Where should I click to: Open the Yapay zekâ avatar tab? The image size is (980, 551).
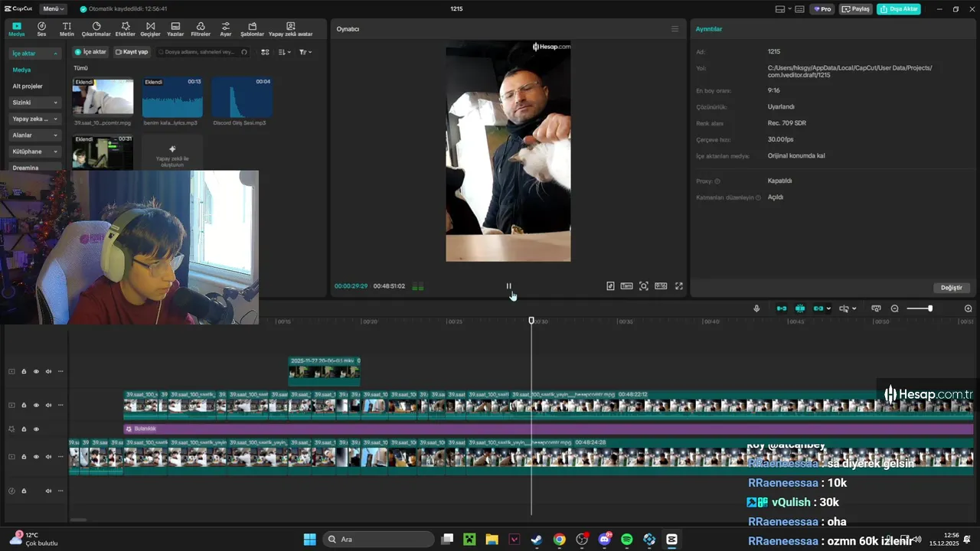point(290,29)
